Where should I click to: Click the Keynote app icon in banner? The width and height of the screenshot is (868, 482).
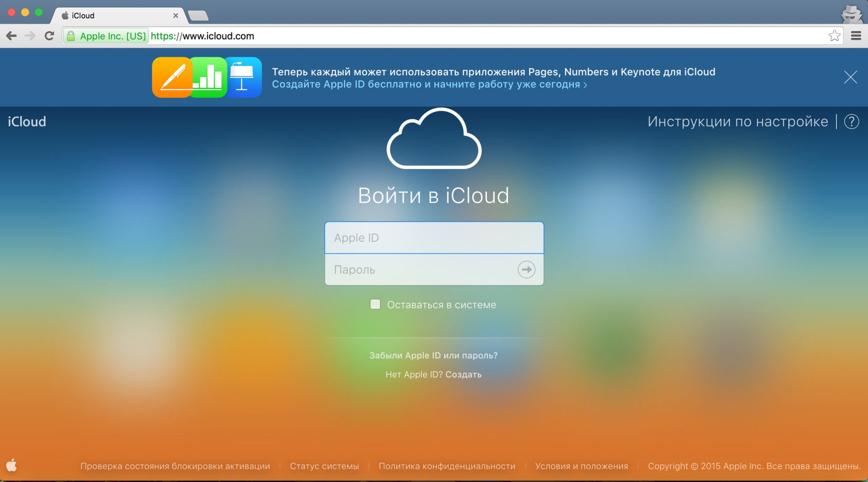244,77
